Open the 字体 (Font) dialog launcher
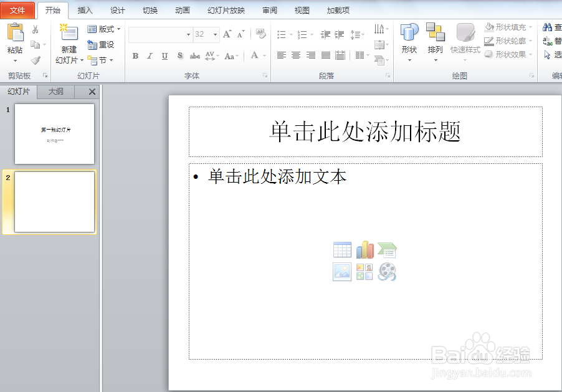The height and width of the screenshot is (392, 562). click(264, 75)
